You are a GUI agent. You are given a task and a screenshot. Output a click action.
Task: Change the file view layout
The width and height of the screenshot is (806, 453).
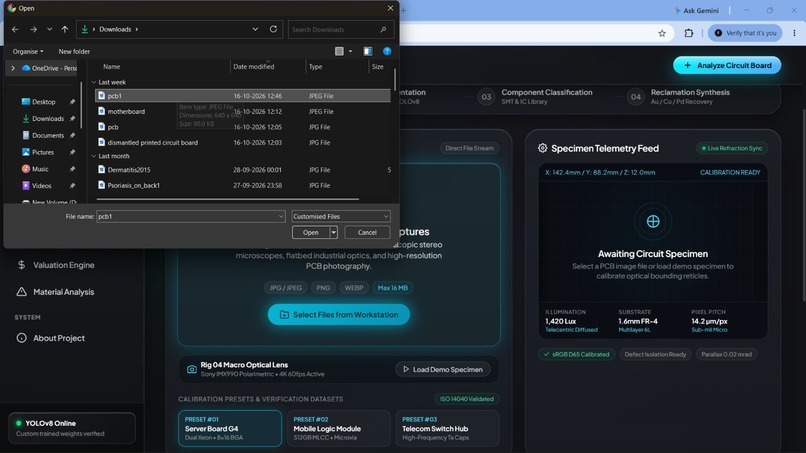339,51
